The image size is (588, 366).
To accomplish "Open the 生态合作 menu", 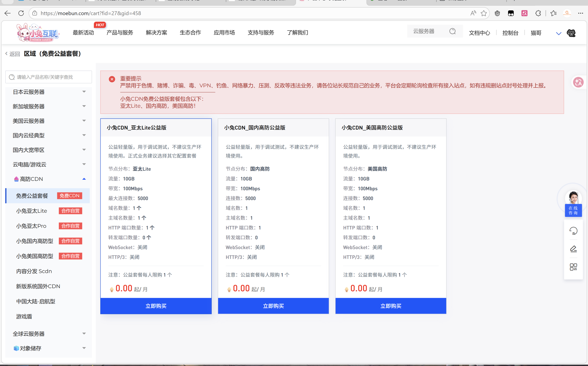I will (x=190, y=32).
